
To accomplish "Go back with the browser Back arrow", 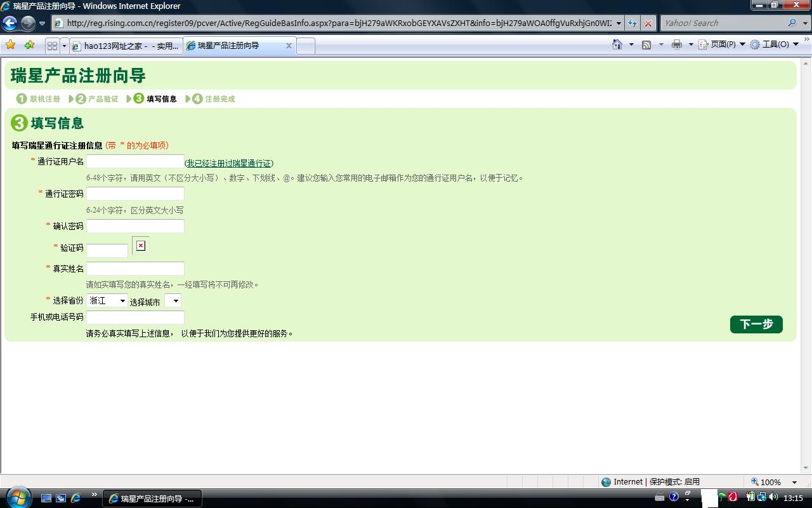I will point(10,23).
